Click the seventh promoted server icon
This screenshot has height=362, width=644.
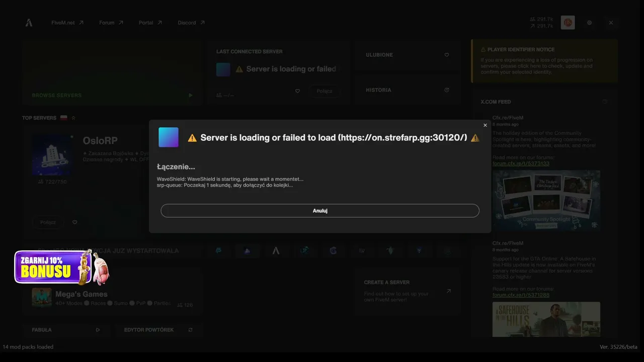pyautogui.click(x=390, y=250)
